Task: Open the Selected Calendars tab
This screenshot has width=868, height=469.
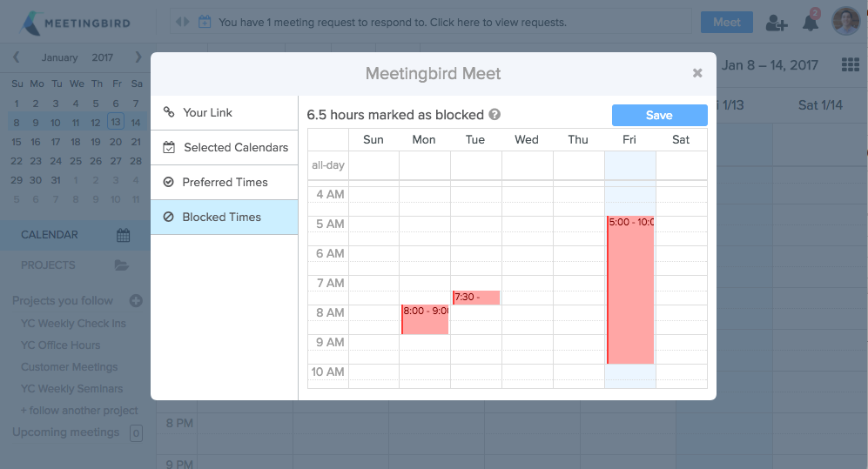Action: (225, 148)
